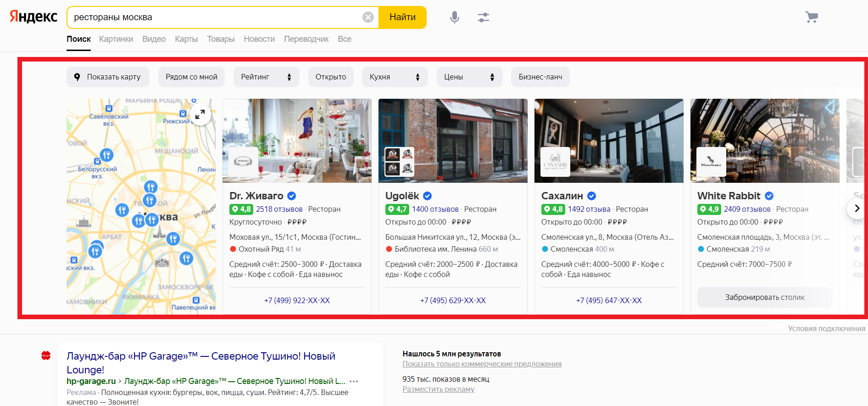The image size is (868, 406).
Task: Open the shopping cart icon
Action: point(812,17)
